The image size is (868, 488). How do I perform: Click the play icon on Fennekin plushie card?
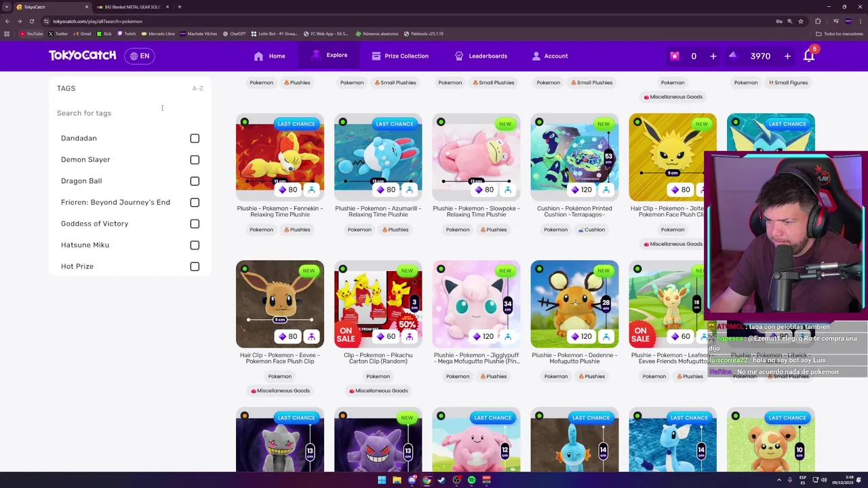311,190
